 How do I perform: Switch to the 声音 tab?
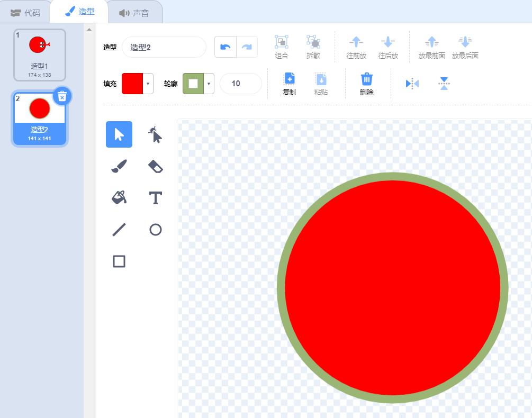coord(134,13)
